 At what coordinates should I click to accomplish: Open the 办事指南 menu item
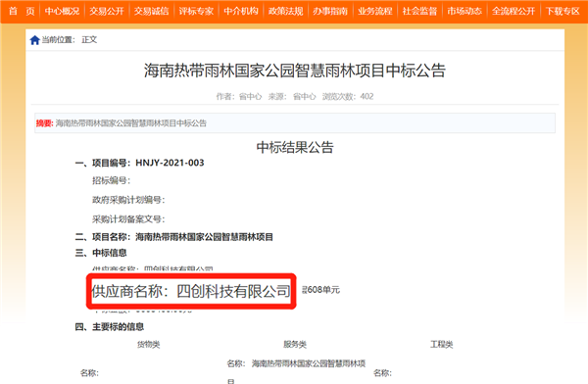[330, 11]
